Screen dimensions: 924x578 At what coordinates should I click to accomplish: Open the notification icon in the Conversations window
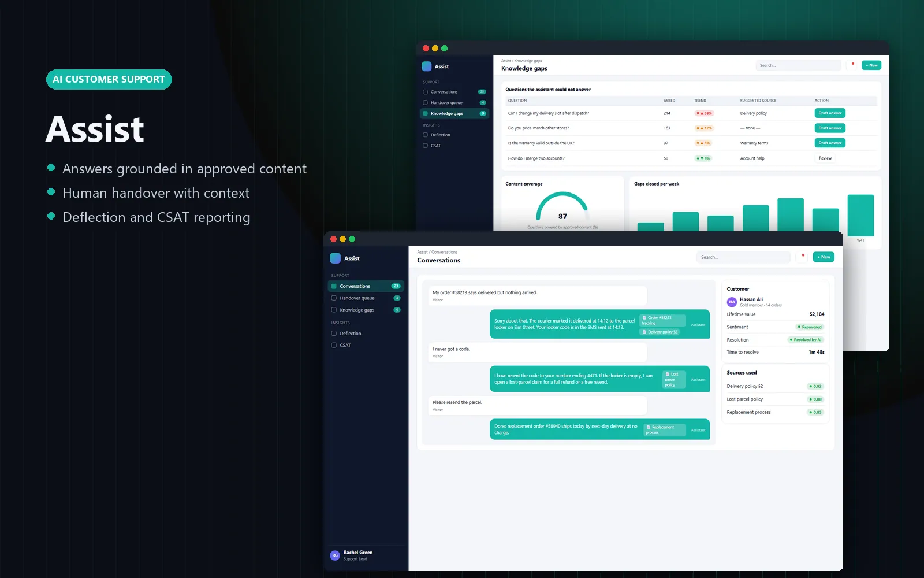pyautogui.click(x=802, y=257)
